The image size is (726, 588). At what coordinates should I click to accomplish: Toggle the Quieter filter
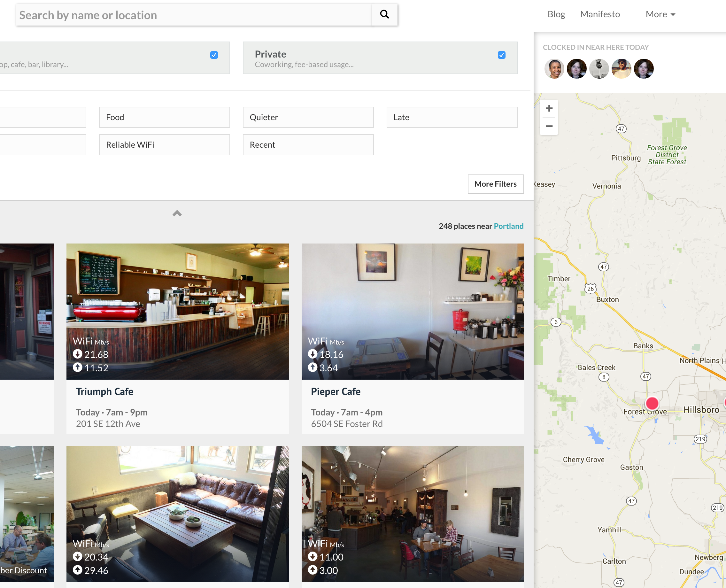pos(308,117)
